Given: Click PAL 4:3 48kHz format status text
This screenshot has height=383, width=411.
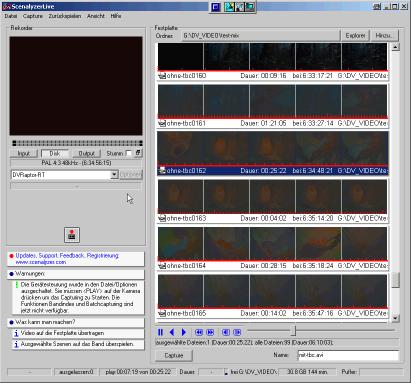Looking at the screenshot, I should click(x=76, y=163).
